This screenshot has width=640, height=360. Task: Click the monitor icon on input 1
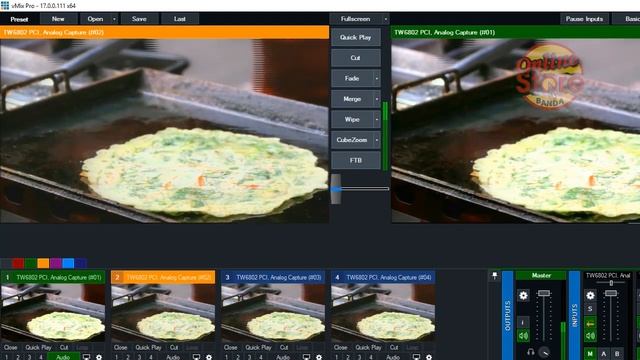click(x=86, y=357)
